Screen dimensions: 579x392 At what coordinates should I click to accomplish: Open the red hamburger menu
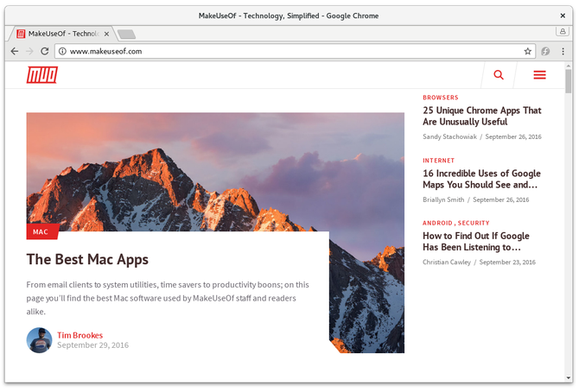(x=539, y=75)
